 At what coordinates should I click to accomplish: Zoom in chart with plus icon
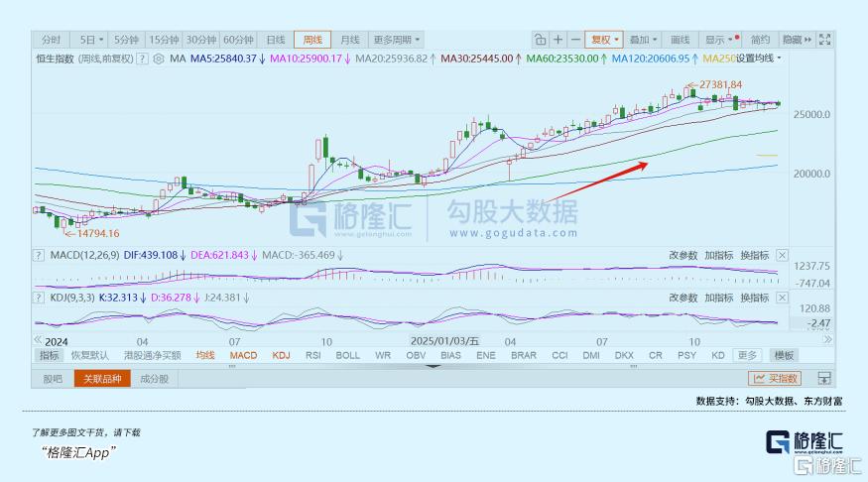(558, 40)
